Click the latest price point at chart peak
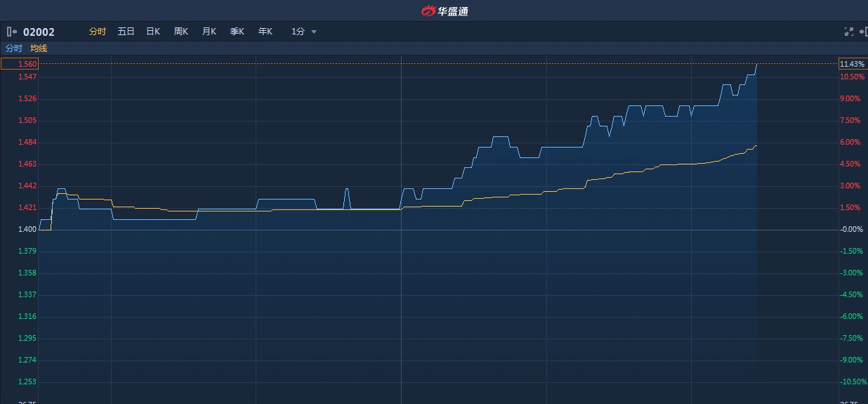 click(x=756, y=65)
